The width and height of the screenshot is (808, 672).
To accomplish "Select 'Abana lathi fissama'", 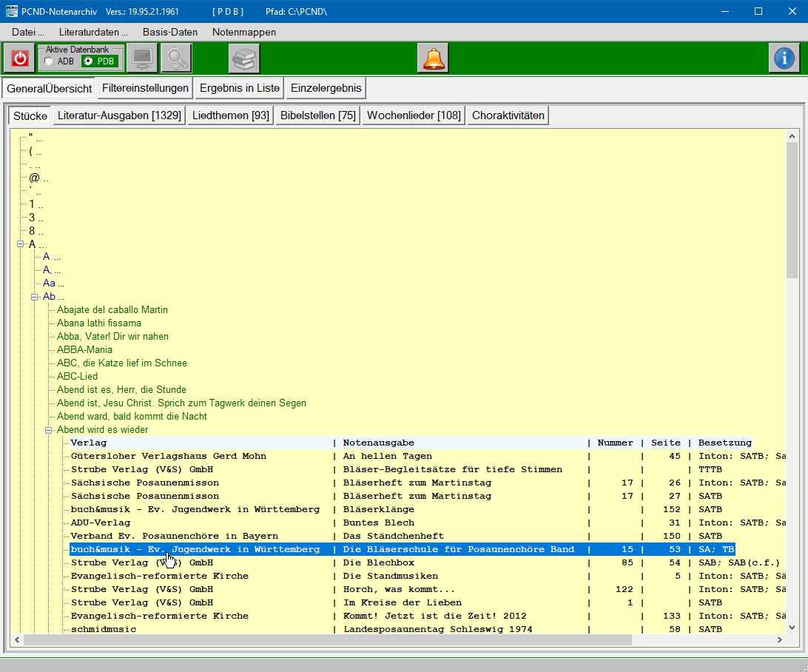I will tap(99, 323).
